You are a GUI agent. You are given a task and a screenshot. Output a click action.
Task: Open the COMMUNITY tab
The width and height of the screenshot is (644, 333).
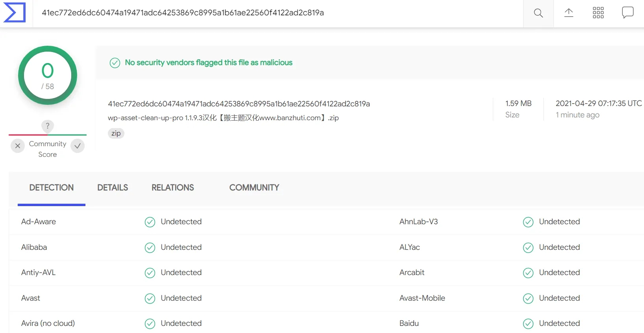[254, 188]
